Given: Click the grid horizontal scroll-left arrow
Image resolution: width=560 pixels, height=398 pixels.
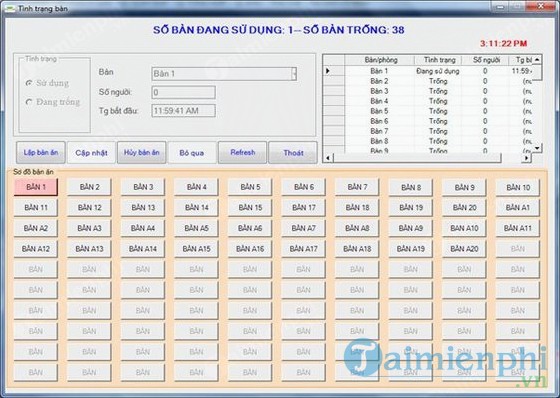Looking at the screenshot, I should [x=328, y=158].
